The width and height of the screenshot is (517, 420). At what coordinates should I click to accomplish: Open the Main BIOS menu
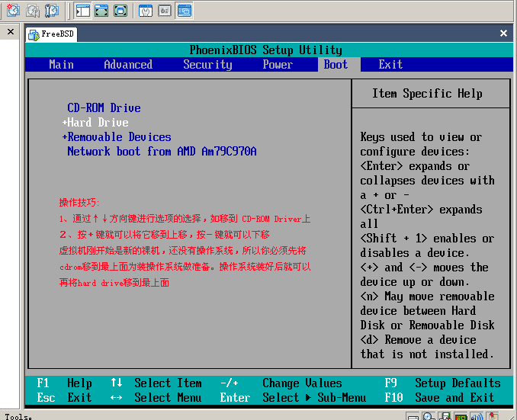61,64
